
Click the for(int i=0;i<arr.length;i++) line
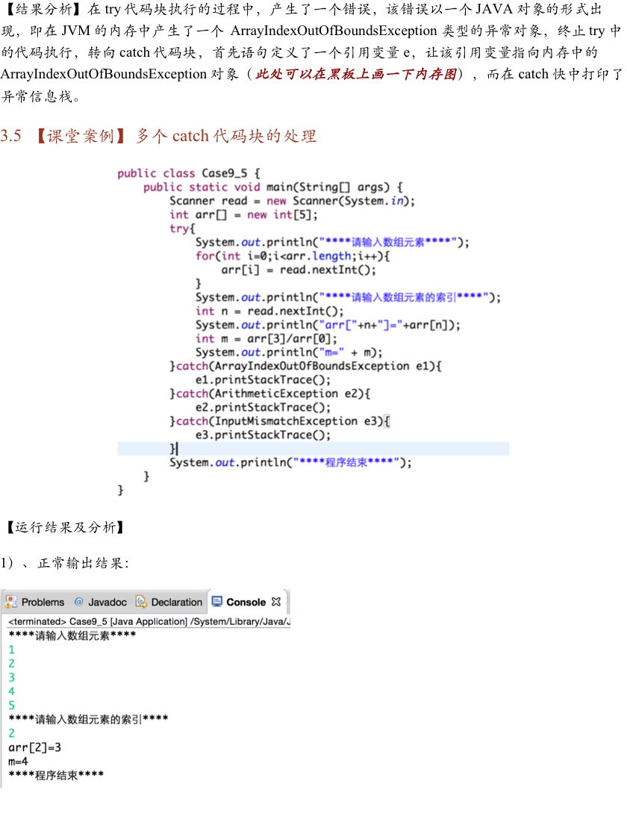(x=293, y=256)
